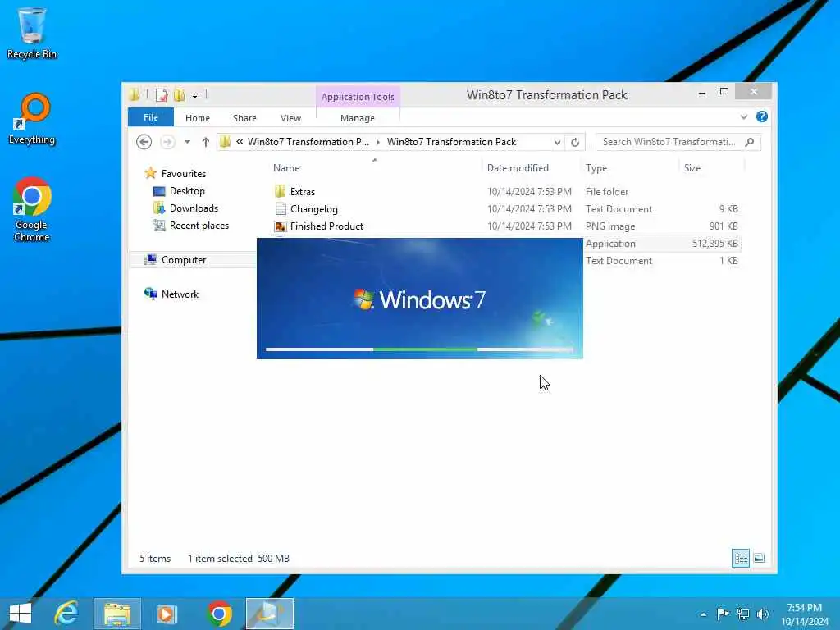Select the Application Tools contextual tab
840x630 pixels.
358,97
